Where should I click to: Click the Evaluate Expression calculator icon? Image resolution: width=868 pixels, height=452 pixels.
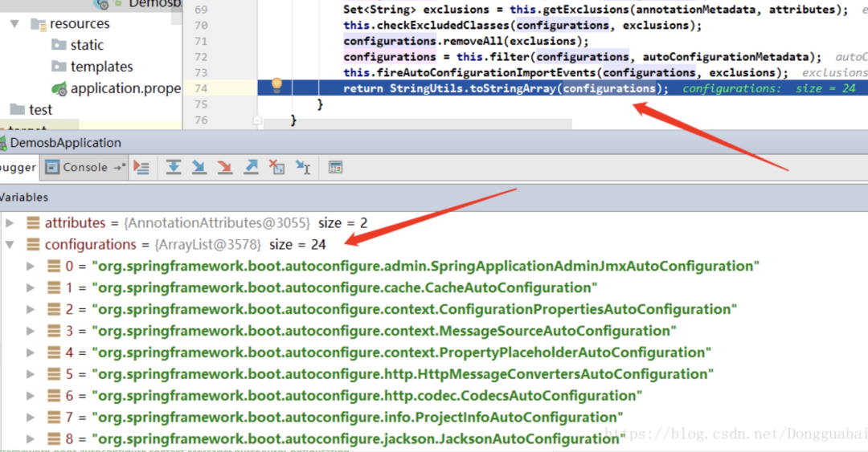click(x=335, y=167)
